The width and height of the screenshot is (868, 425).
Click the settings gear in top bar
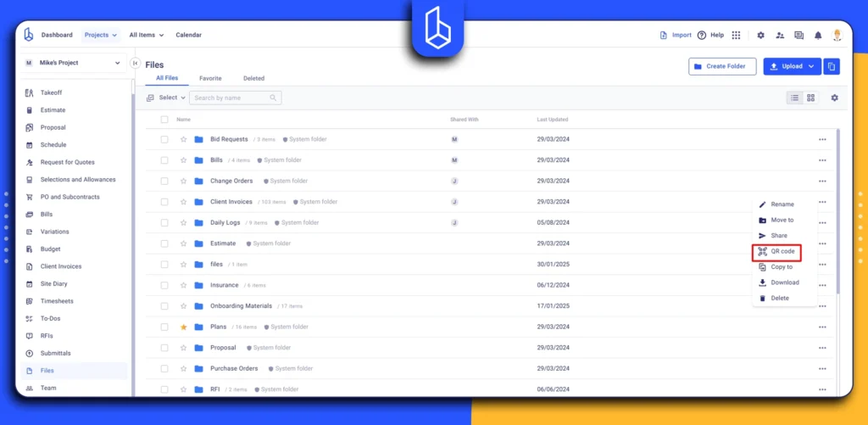point(760,36)
